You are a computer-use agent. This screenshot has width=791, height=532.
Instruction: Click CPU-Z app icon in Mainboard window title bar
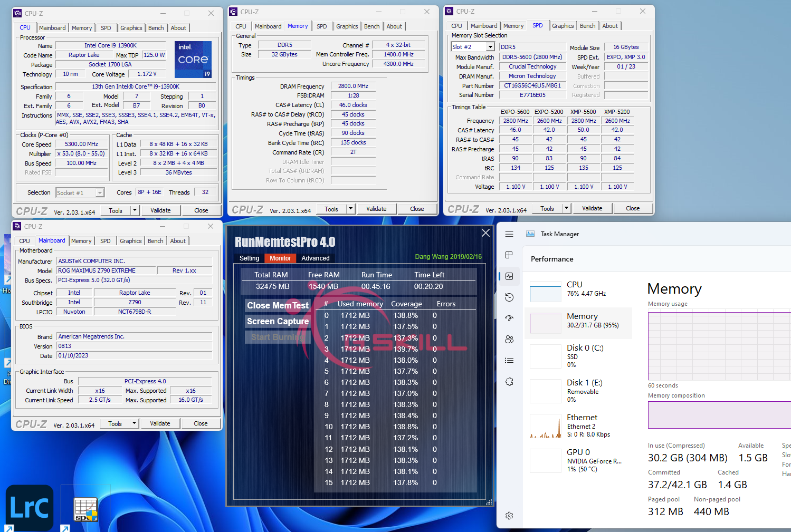[17, 226]
